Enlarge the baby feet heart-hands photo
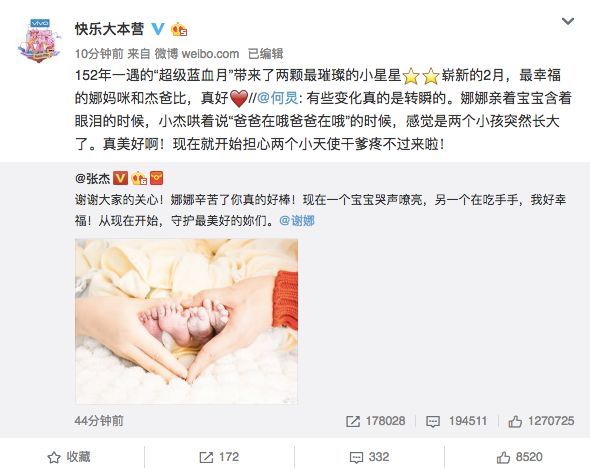The height and width of the screenshot is (469, 590). point(187,321)
